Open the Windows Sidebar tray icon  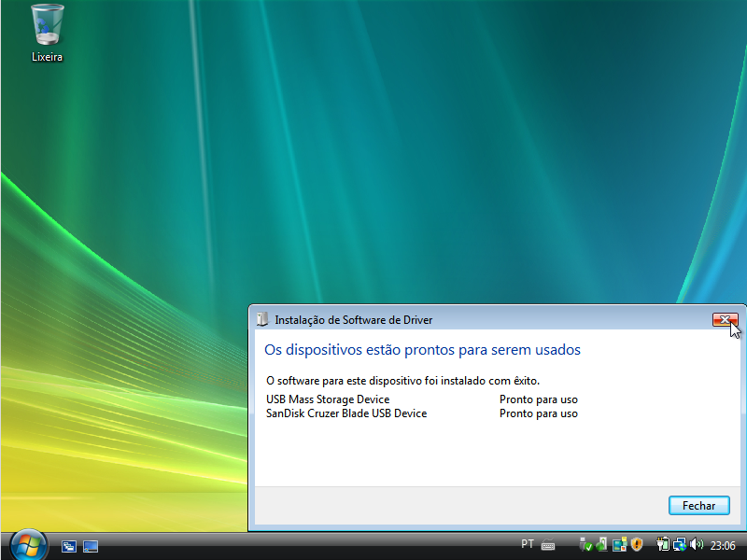[x=620, y=544]
